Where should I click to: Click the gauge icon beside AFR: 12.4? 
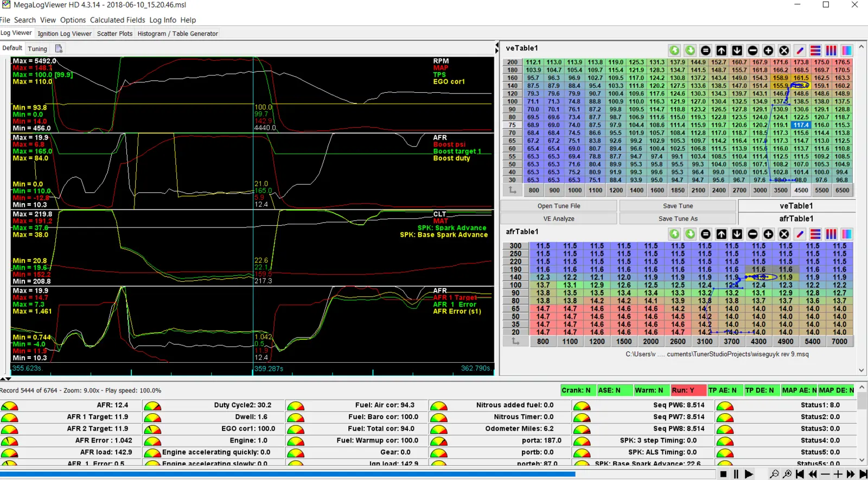[10, 405]
